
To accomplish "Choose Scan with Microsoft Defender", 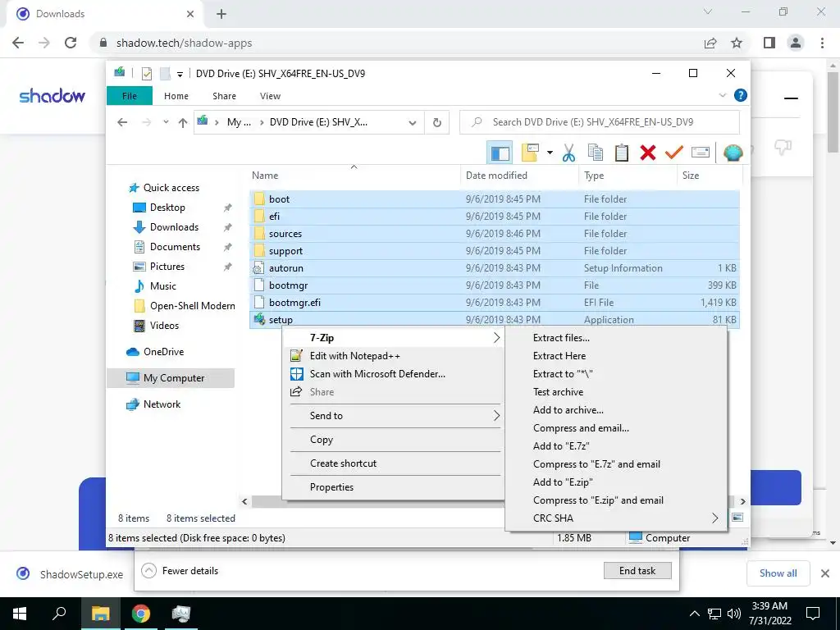I will [x=394, y=374].
